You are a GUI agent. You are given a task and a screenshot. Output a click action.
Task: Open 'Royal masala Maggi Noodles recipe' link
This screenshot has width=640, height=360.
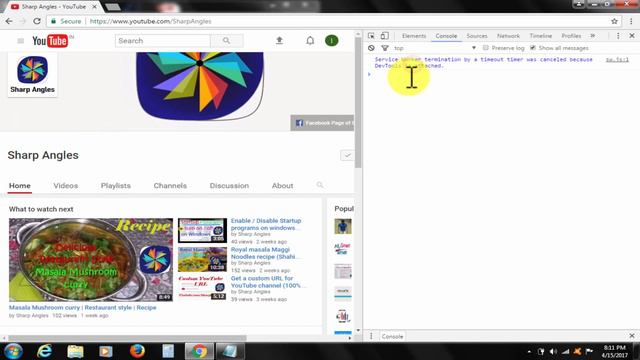coord(266,253)
